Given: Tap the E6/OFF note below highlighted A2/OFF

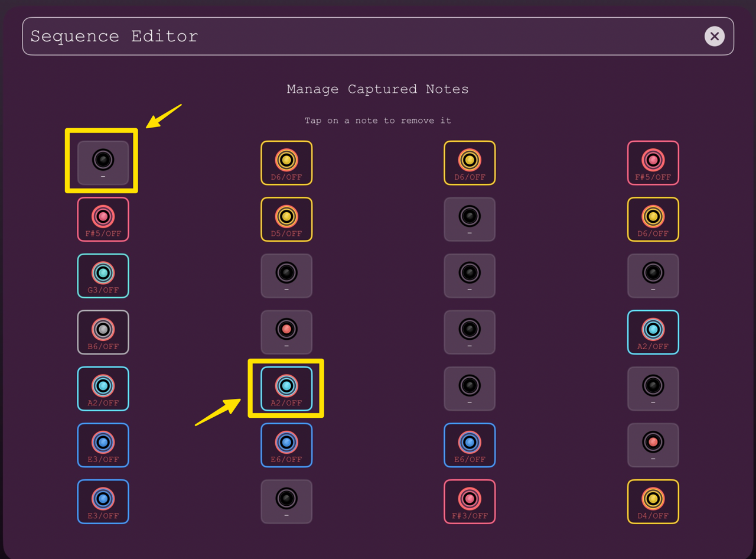Looking at the screenshot, I should [x=286, y=445].
